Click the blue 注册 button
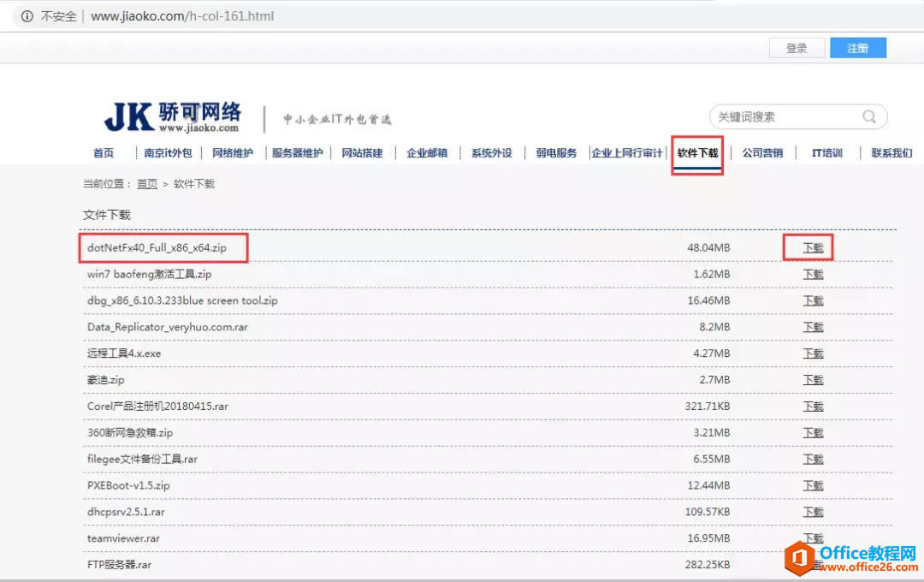Viewport: 924px width, 582px height. pyautogui.click(x=858, y=48)
